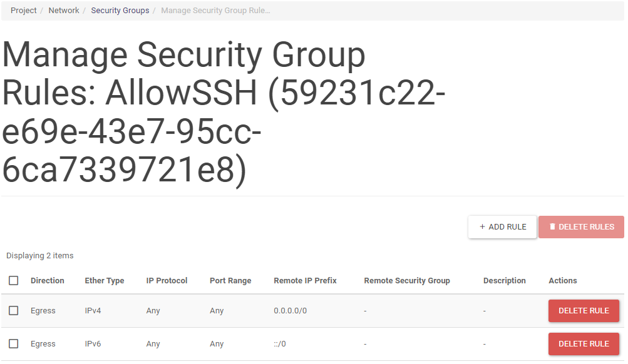Sort by Remote IP Prefix column
The image size is (628, 364).
[305, 281]
